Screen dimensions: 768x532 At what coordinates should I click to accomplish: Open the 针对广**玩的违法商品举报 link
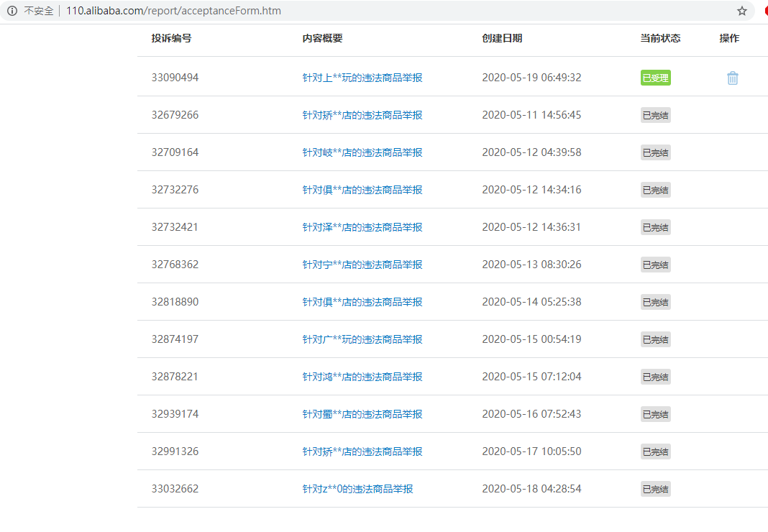click(x=362, y=339)
